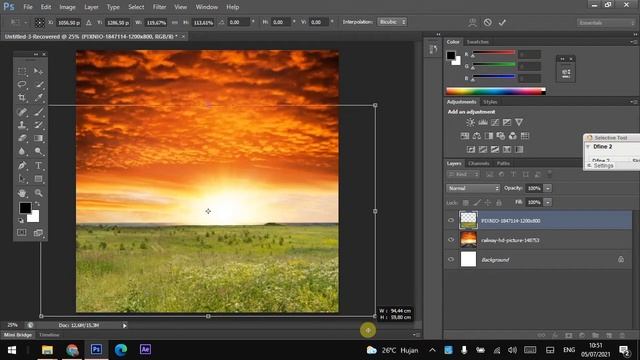Viewport: 640px width, 360px height.
Task: Select the Clone Stamp tool
Action: [x=22, y=125]
